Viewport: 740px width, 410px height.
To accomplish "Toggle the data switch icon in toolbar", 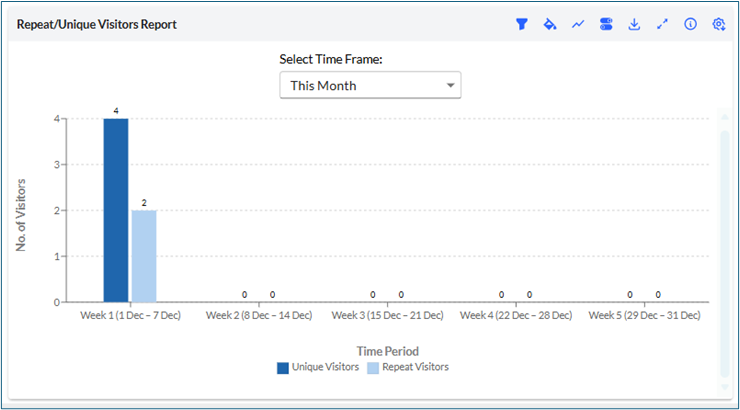I will 606,24.
